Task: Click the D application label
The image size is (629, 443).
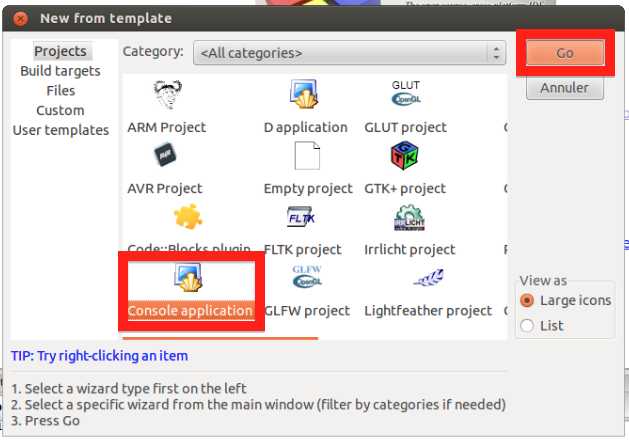Action: (305, 128)
